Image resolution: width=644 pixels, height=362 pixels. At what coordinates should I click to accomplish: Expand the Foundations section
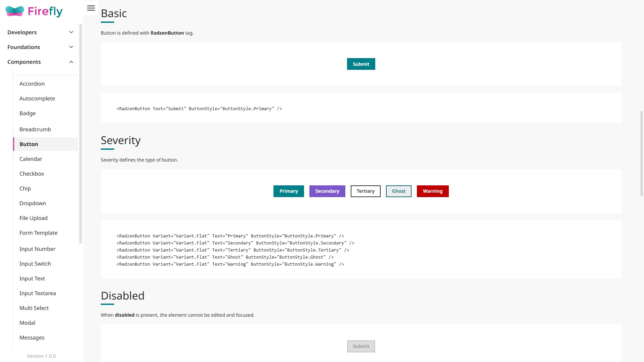tap(40, 47)
